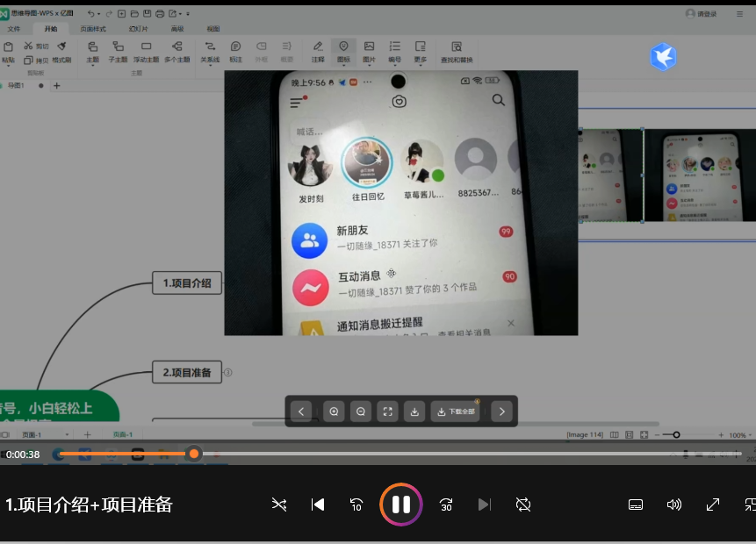The height and width of the screenshot is (544, 756).
Task: Insert 多个主题 multiple topics
Action: (x=177, y=53)
